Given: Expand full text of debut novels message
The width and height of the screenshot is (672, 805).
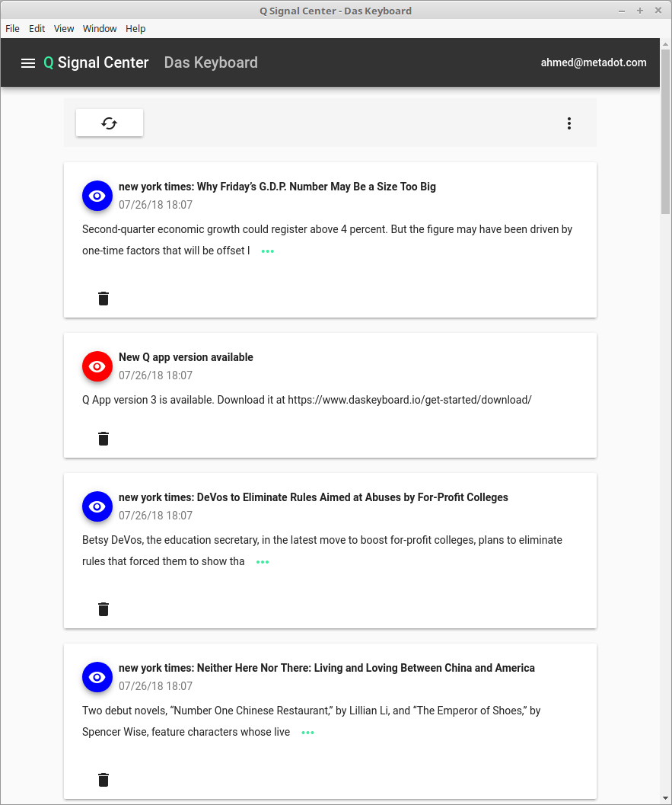Looking at the screenshot, I should click(307, 733).
